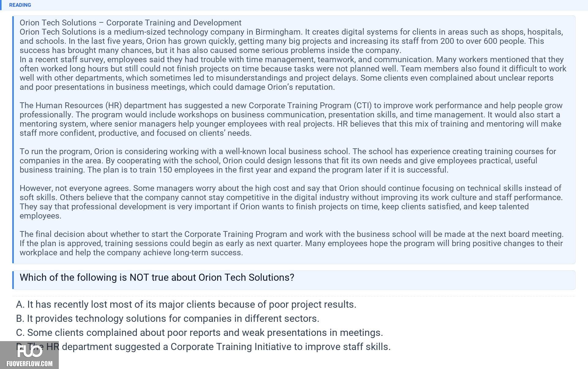
Task: Click the paragraph starting "In a recent staff survey"
Action: (293, 73)
